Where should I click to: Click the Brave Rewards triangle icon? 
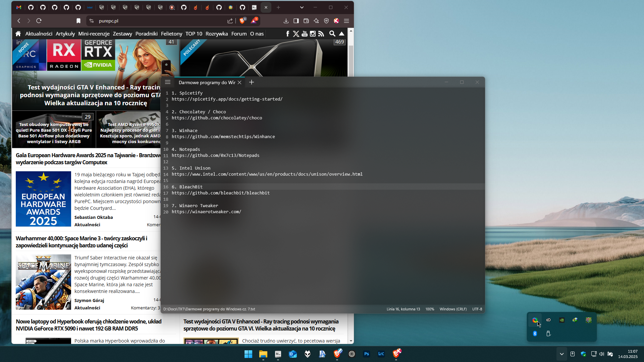254,21
